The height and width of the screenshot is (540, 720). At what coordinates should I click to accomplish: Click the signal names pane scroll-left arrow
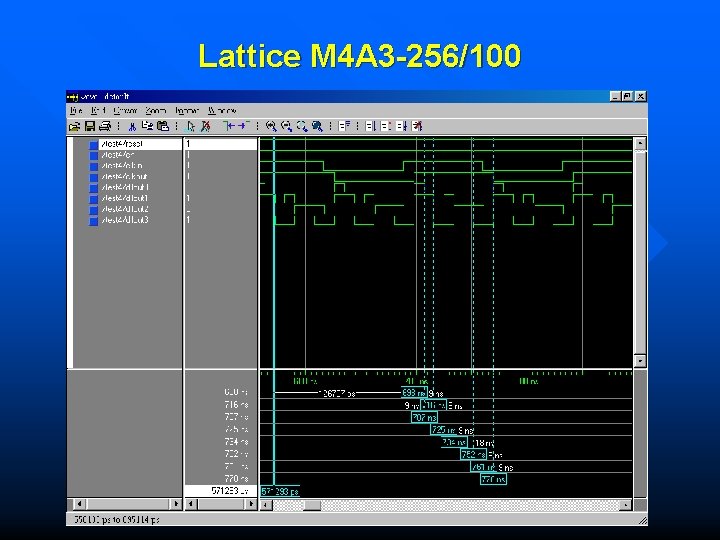tap(79, 504)
